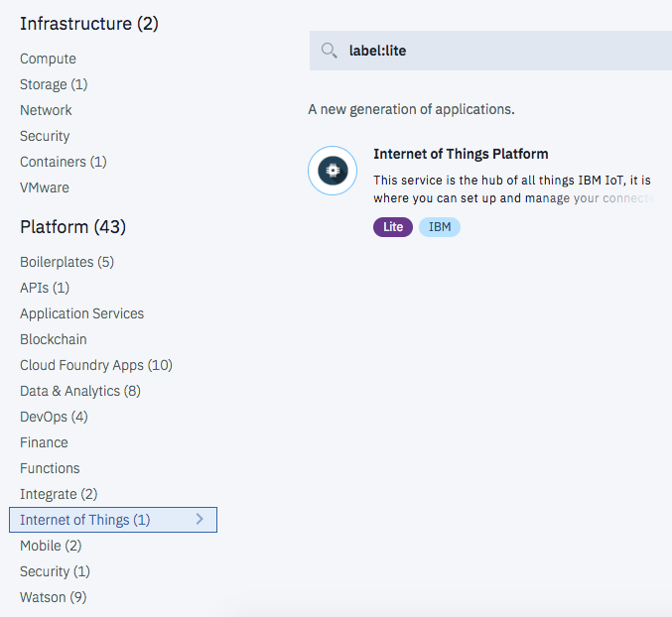
Task: Select Boilerplates (5) category
Action: pos(67,262)
